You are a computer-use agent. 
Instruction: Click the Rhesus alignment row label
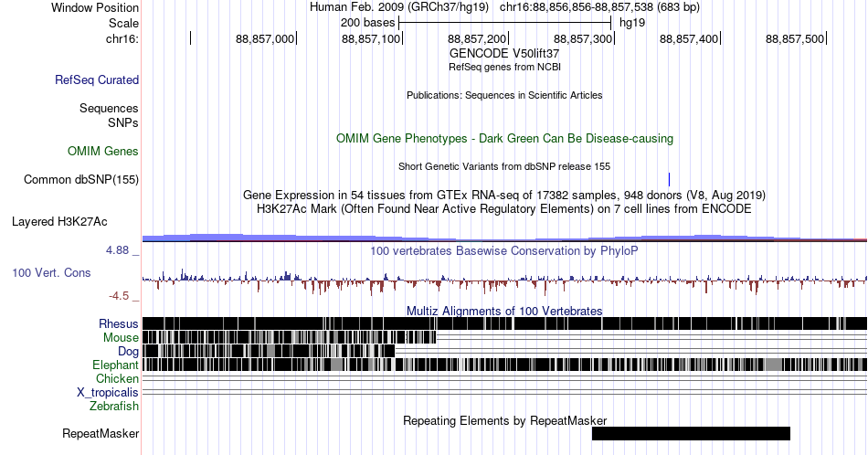[x=119, y=323]
